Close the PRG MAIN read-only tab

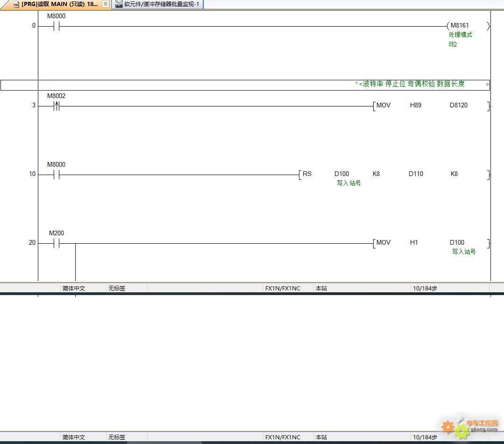[x=105, y=4]
